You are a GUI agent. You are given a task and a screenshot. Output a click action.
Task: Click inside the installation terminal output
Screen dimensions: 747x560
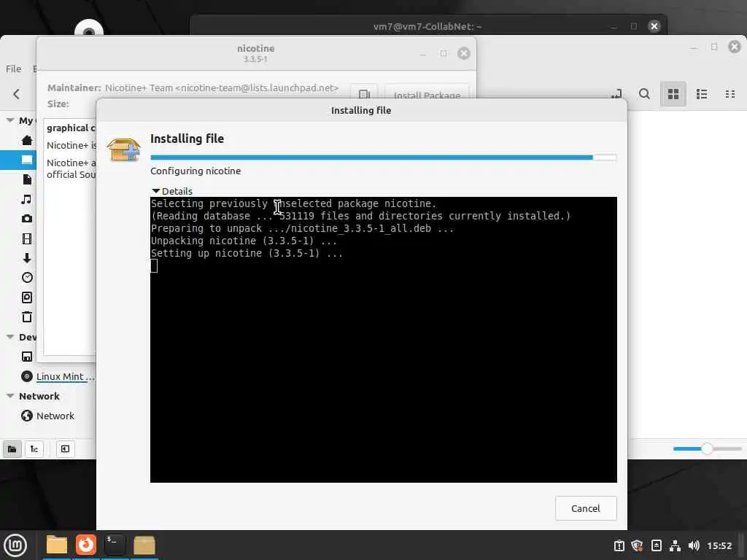383,340
